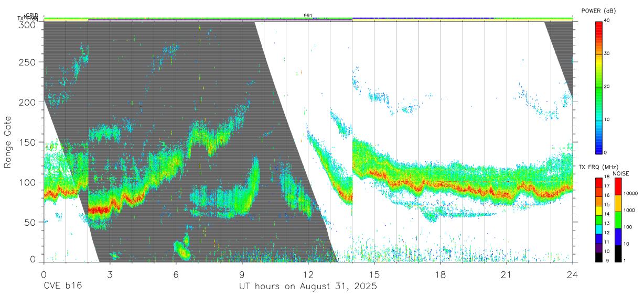
Task: Click the 30 label on POWER scale
Action: pyautogui.click(x=607, y=53)
